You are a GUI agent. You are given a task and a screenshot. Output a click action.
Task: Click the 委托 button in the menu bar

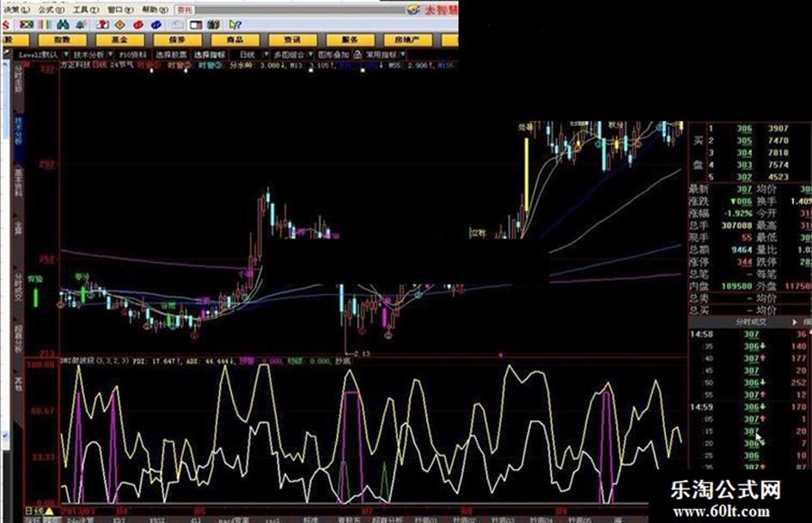(185, 9)
